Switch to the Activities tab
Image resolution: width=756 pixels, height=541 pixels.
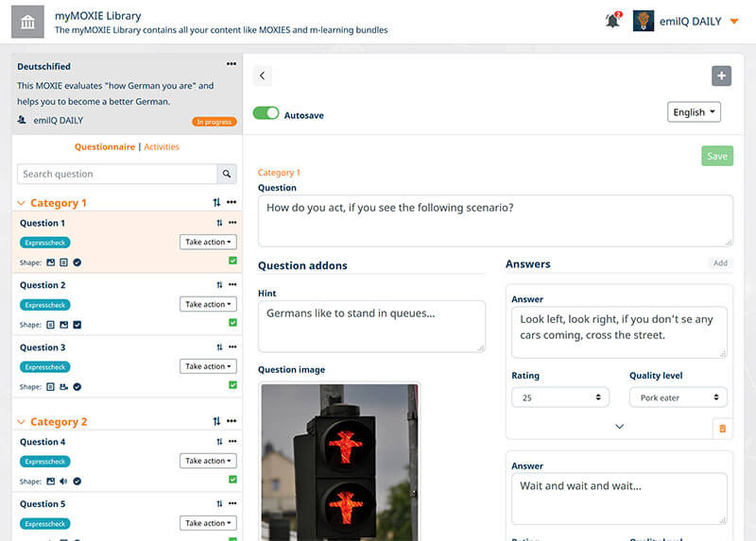(162, 147)
